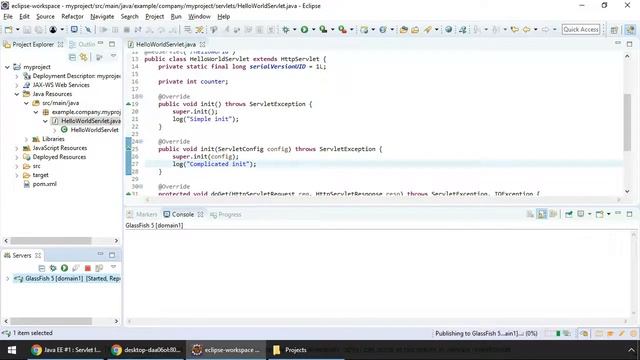Start the server with green play icon
This screenshot has height=360, width=640.
64,268
